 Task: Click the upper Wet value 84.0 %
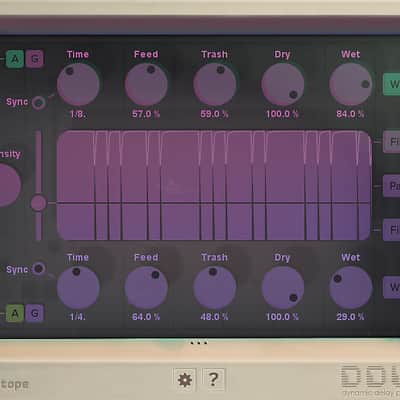(x=350, y=114)
